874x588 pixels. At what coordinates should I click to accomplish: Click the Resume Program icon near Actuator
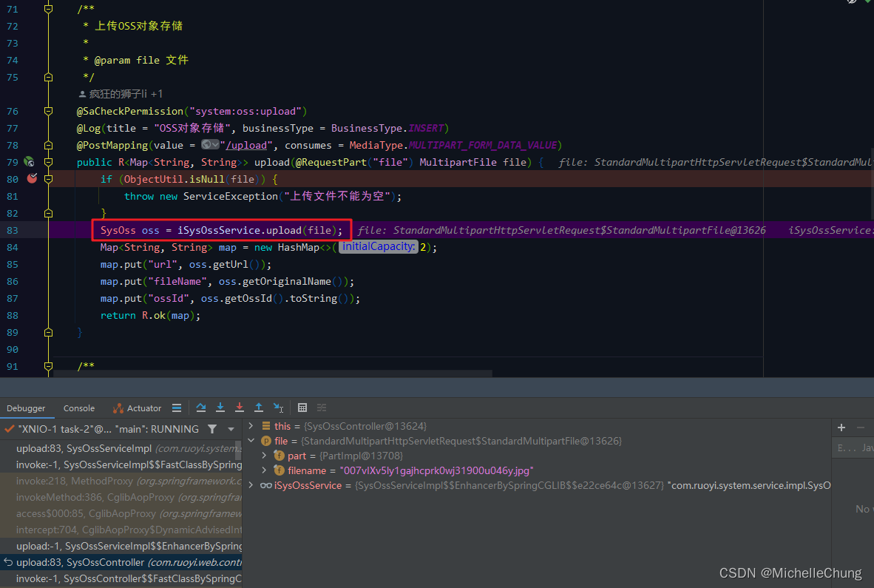tap(176, 408)
